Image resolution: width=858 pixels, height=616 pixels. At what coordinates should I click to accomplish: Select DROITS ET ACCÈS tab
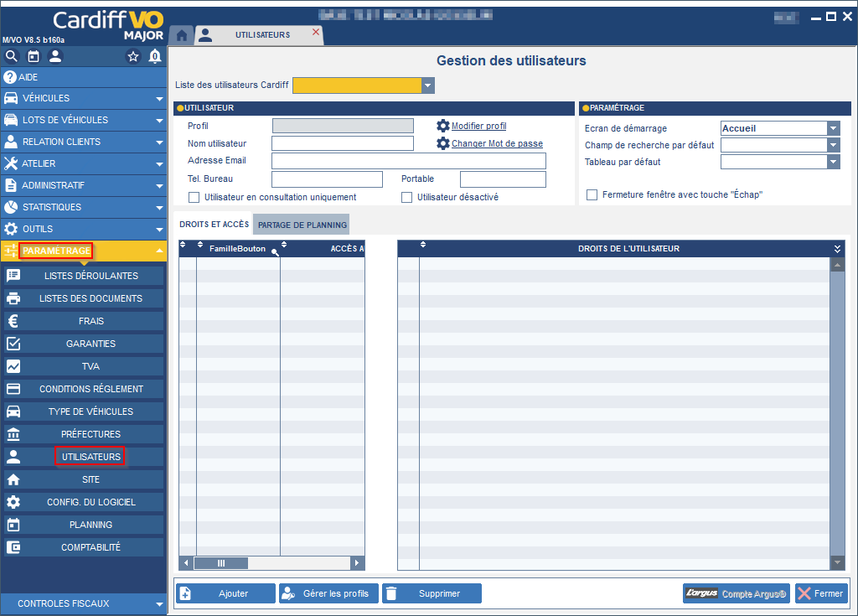pyautogui.click(x=214, y=225)
